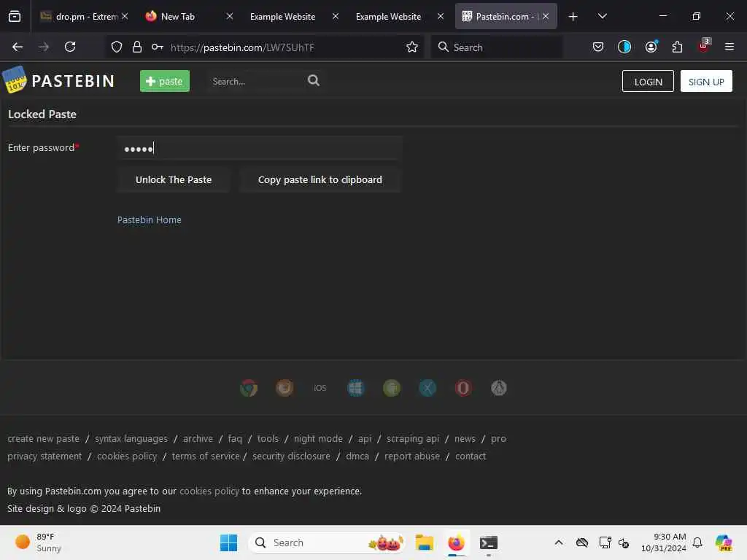Open the Chrome extension icon in footer
This screenshot has width=747, height=560.
[x=249, y=388]
